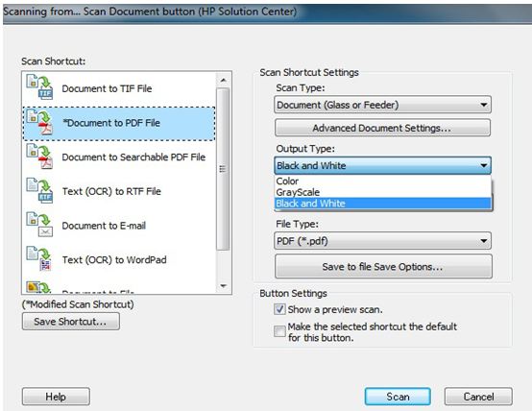Uncheck Show a preview scan
This screenshot has width=532, height=411.
click(x=279, y=309)
